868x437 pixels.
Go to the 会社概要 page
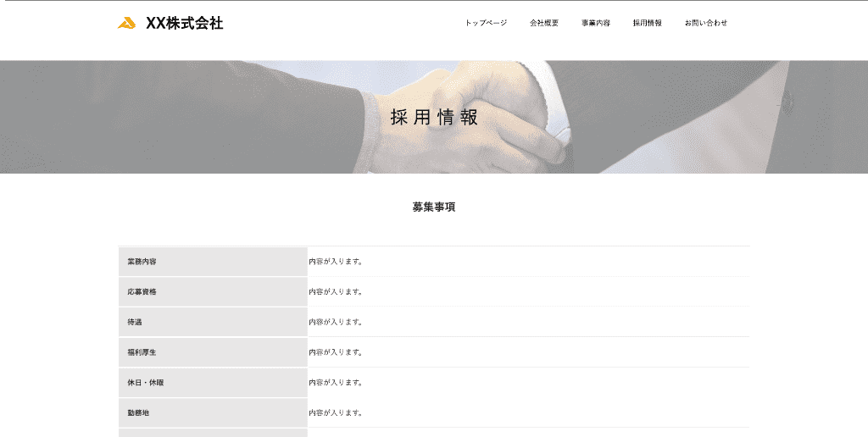tap(544, 23)
